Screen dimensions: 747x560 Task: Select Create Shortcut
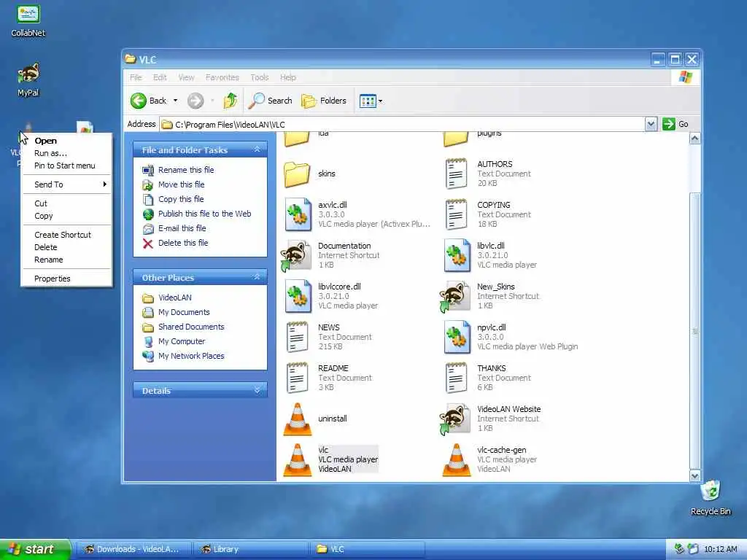[x=66, y=235]
